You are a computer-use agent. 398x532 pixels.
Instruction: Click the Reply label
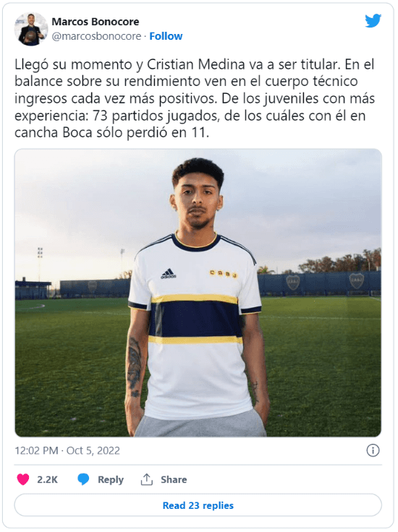coord(111,479)
